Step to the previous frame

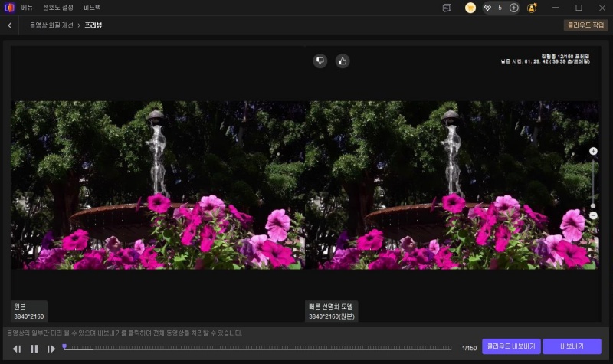16,349
